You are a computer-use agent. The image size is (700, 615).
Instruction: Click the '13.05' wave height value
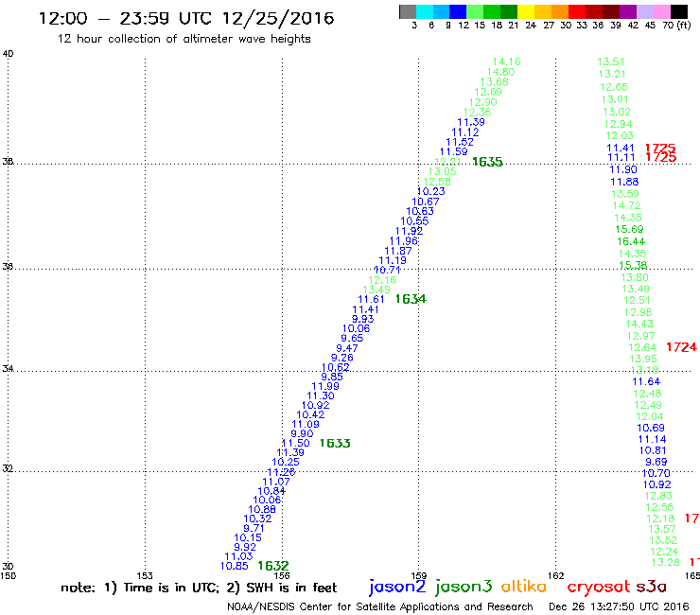tap(442, 171)
